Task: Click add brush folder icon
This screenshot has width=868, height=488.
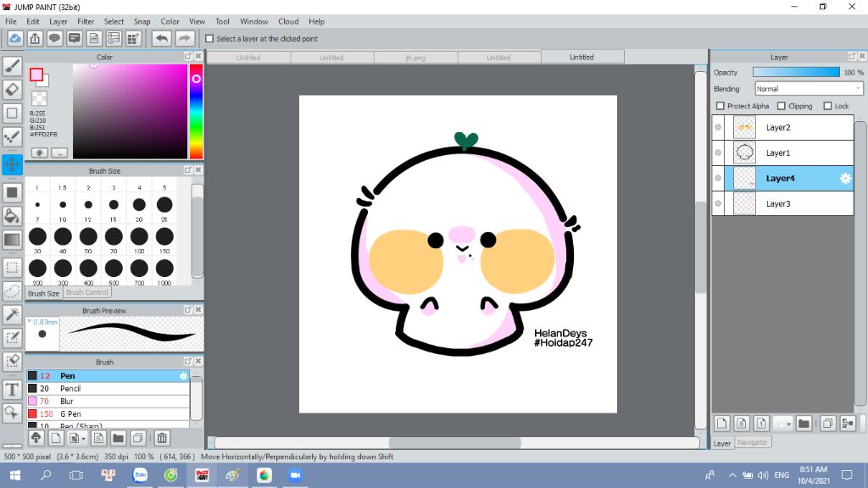Action: coord(118,438)
